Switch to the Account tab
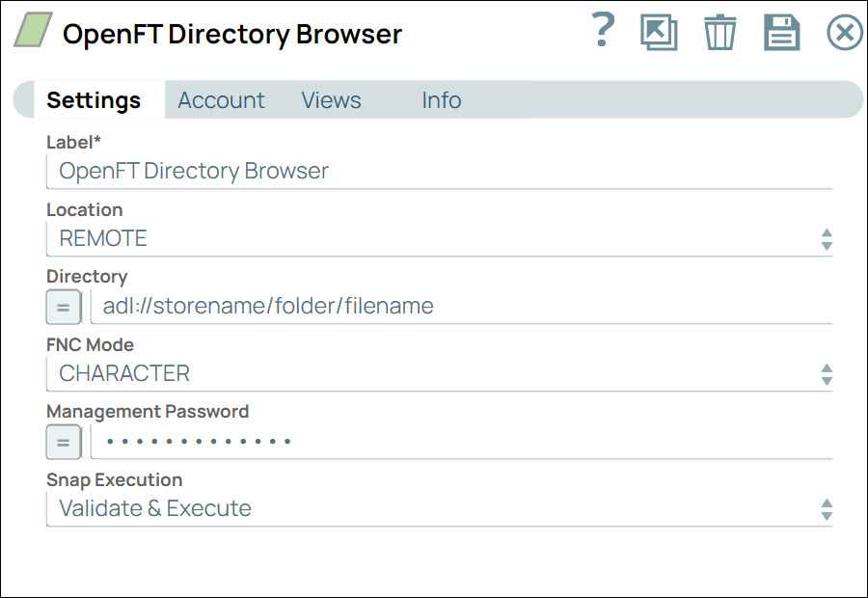The height and width of the screenshot is (598, 868). pos(221,99)
